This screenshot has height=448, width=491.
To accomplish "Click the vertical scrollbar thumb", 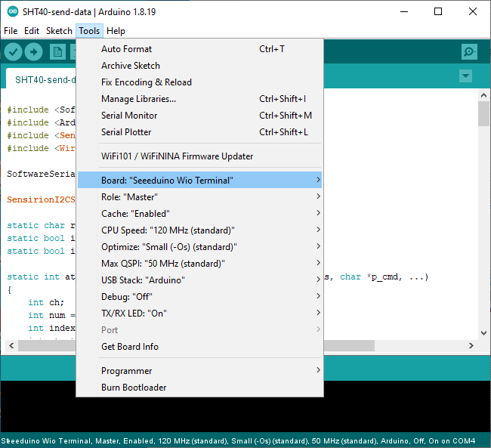I will pyautogui.click(x=483, y=113).
